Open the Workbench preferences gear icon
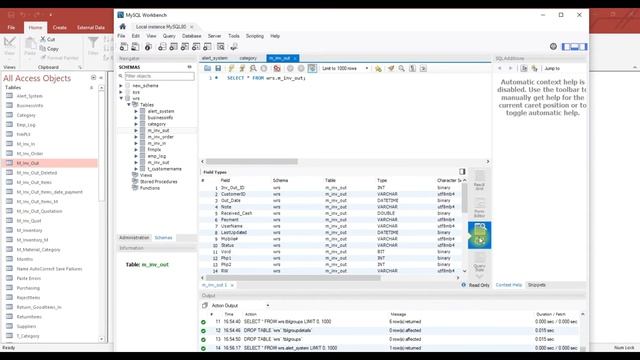 pyautogui.click(x=553, y=47)
